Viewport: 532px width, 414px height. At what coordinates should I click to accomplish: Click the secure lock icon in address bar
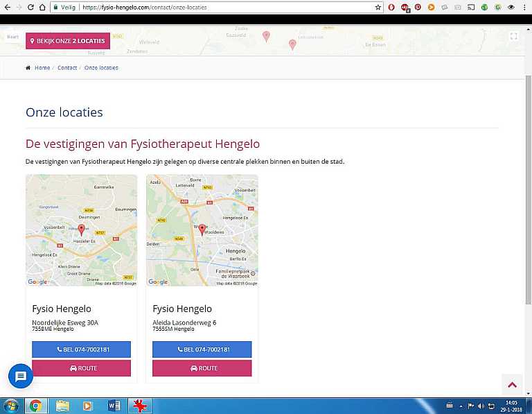click(x=55, y=7)
